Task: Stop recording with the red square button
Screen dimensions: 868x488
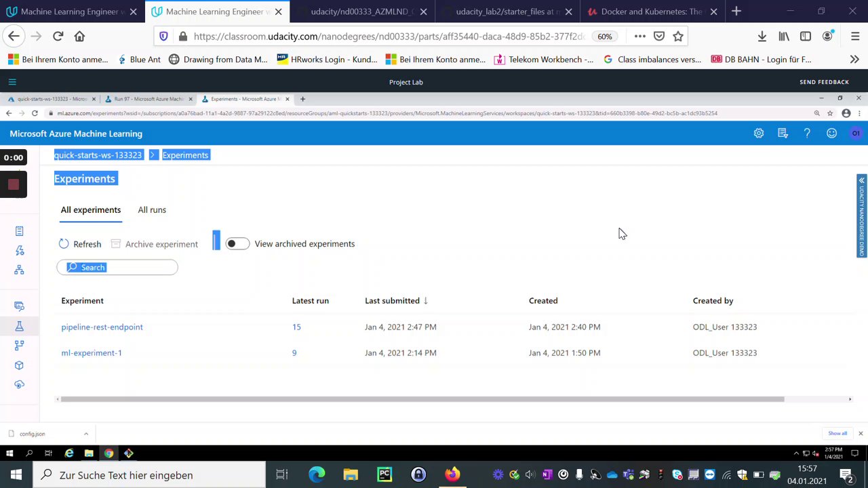Action: click(13, 184)
